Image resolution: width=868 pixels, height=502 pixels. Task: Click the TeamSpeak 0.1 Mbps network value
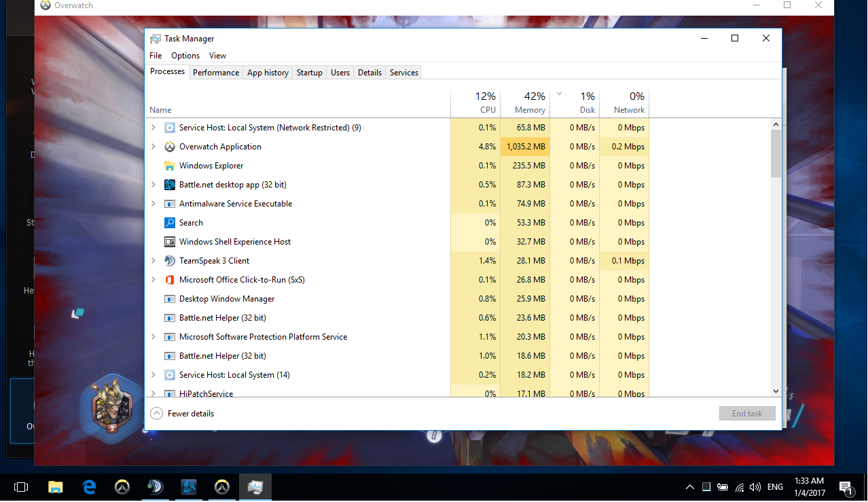tap(628, 261)
